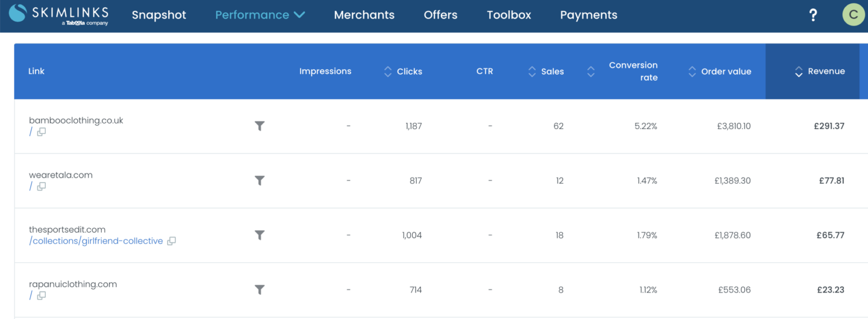Click the Conversion rate header label
Image resolution: width=868 pixels, height=319 pixels.
point(633,71)
